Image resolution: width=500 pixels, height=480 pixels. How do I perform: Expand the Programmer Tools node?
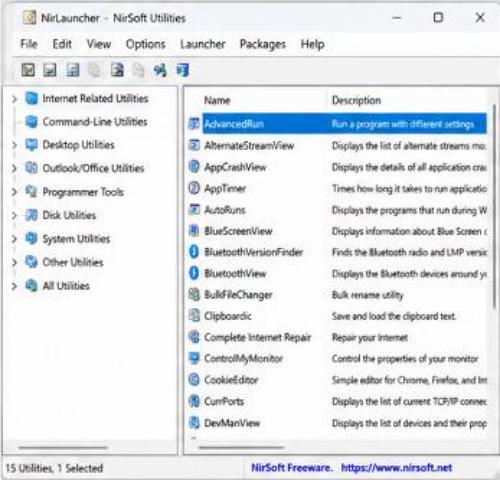point(14,192)
